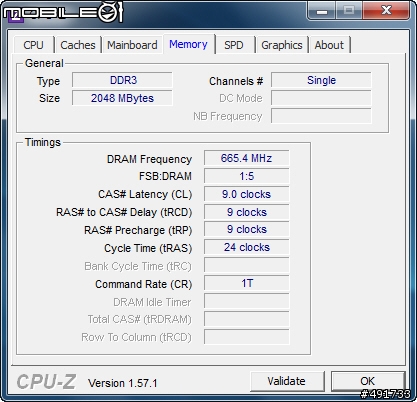Click the CPU-Z logo text
Image resolution: width=417 pixels, height=402 pixels.
pyautogui.click(x=47, y=382)
